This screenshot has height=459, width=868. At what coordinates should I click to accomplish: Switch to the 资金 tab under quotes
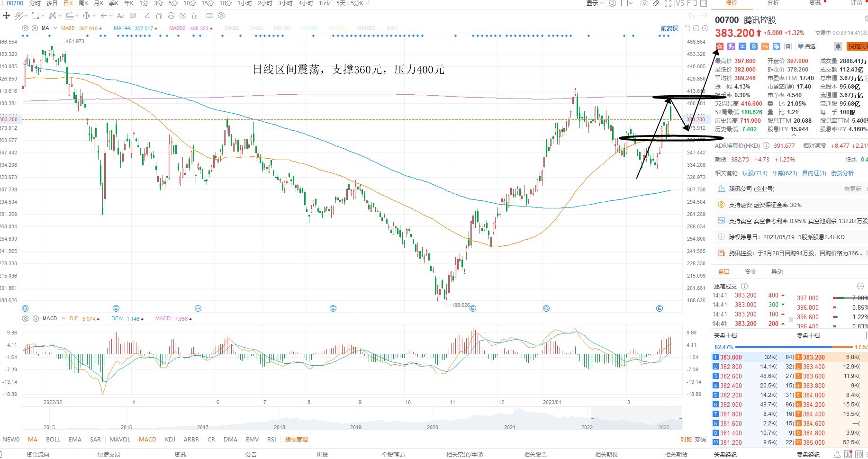coord(750,272)
